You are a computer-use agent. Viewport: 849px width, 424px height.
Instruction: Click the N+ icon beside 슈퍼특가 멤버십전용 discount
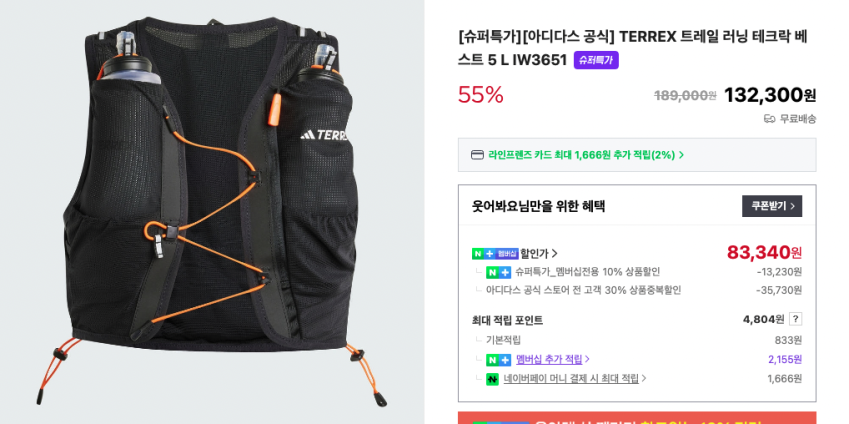tap(498, 272)
